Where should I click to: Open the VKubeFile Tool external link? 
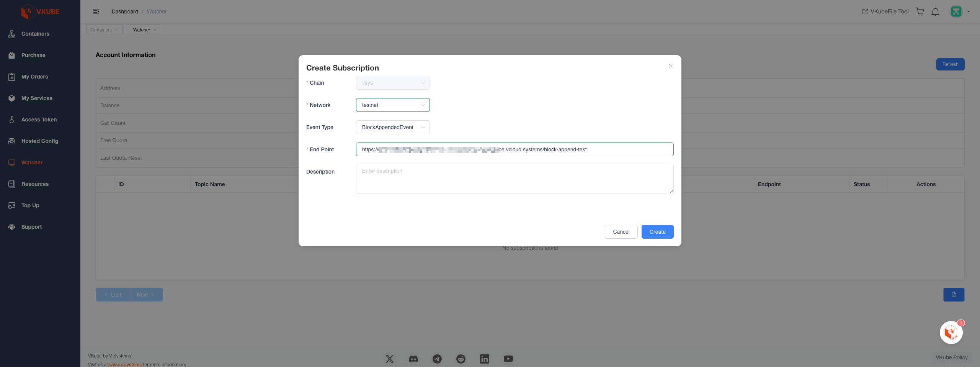tap(885, 11)
